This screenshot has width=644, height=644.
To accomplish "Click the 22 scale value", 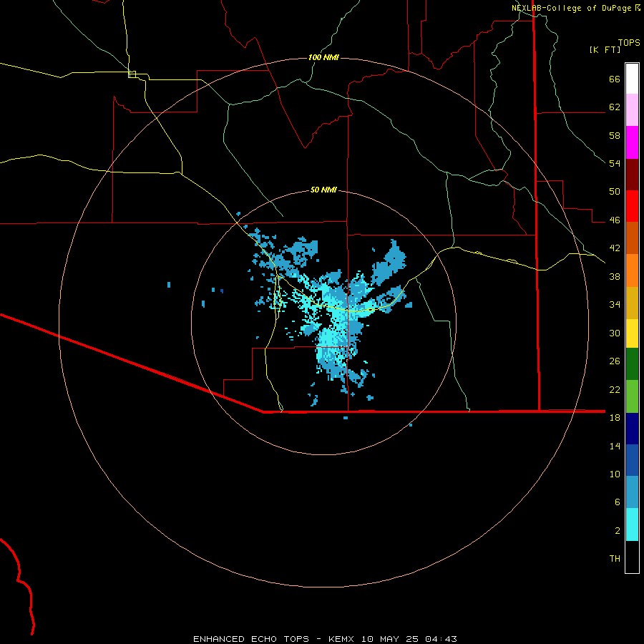I will tap(615, 389).
